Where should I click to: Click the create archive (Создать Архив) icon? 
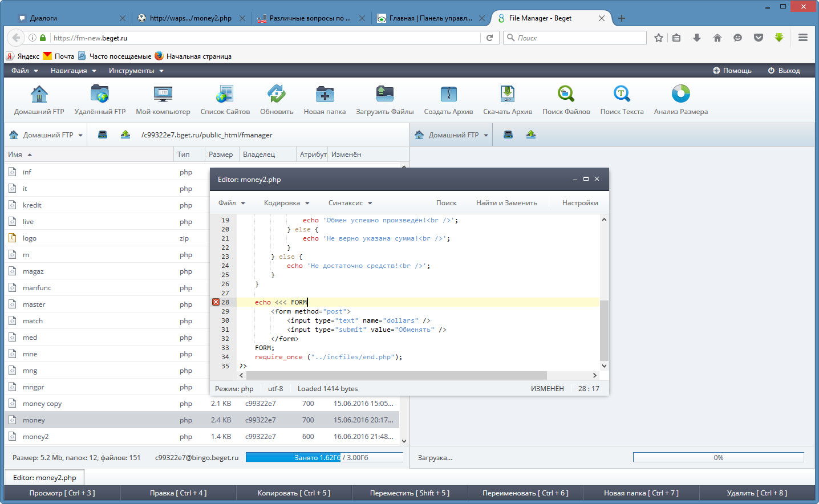coord(448,94)
